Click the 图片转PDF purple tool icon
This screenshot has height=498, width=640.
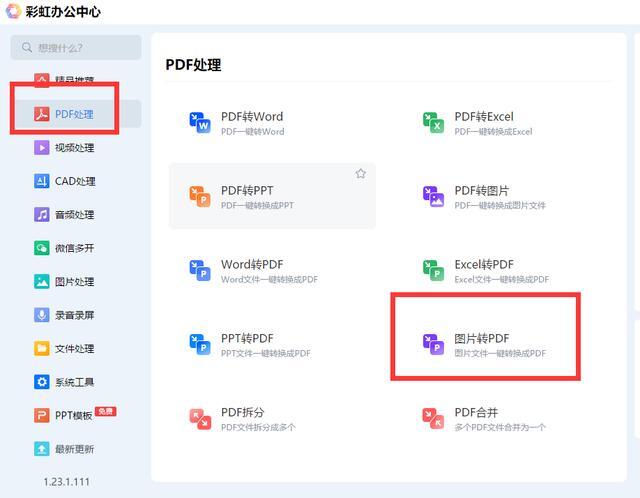(433, 344)
